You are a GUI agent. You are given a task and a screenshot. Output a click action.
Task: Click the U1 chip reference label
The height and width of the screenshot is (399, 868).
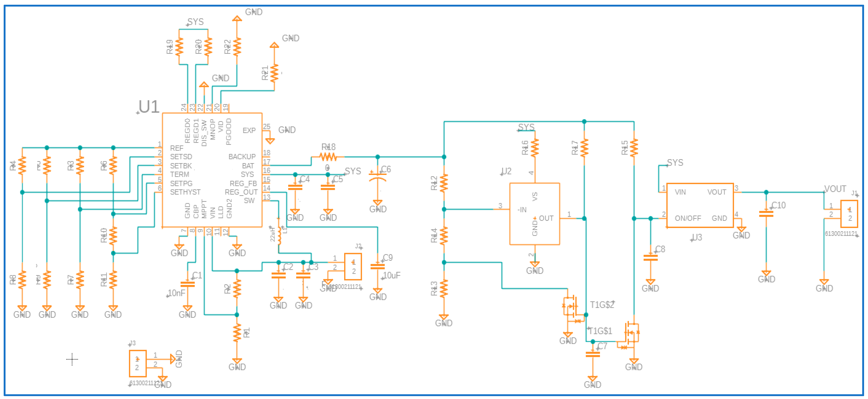click(149, 107)
